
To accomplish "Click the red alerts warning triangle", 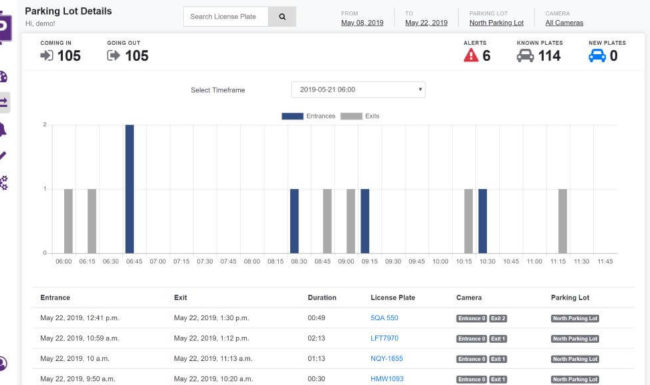I will coord(471,55).
